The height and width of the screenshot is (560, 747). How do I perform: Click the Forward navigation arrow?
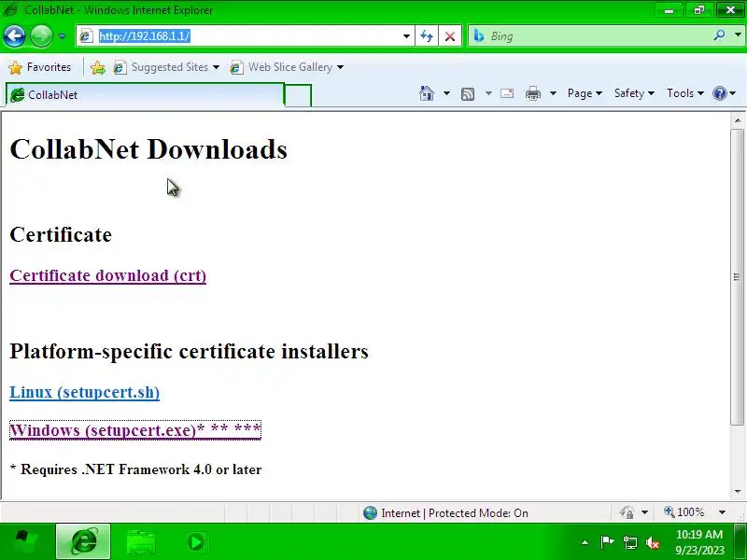41,35
